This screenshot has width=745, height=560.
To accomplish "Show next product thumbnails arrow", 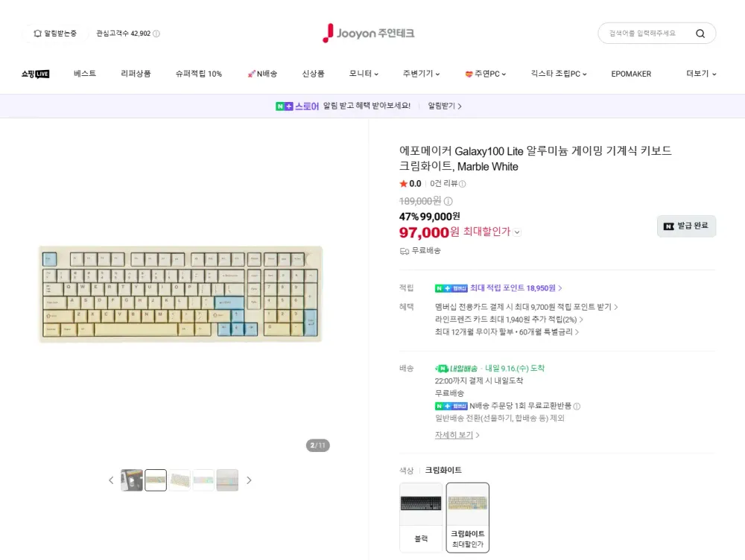I will [249, 480].
